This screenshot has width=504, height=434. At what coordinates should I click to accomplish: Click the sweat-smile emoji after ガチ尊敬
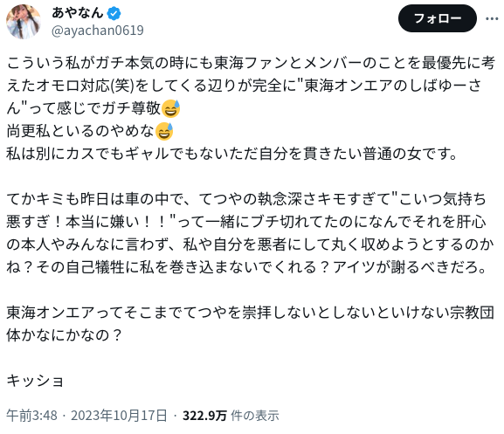(x=170, y=108)
